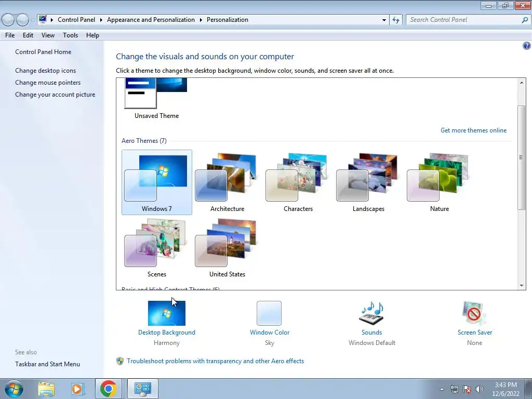532x399 pixels.
Task: Expand root breadcrumb arrow before Control Panel
Action: [52, 20]
